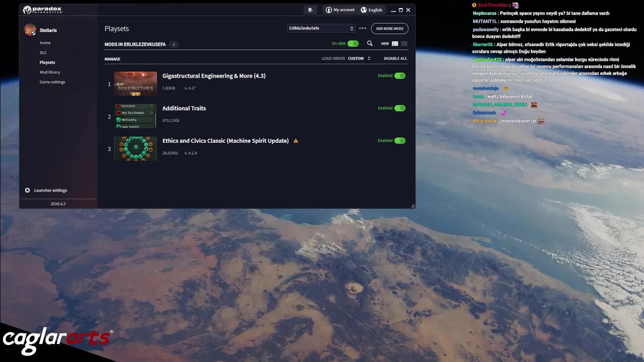The image size is (644, 362).
Task: Click the MANAGE label
Action: (112, 59)
